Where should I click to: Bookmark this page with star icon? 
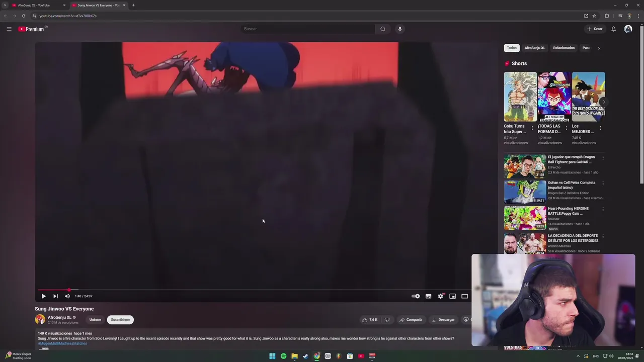point(594,16)
